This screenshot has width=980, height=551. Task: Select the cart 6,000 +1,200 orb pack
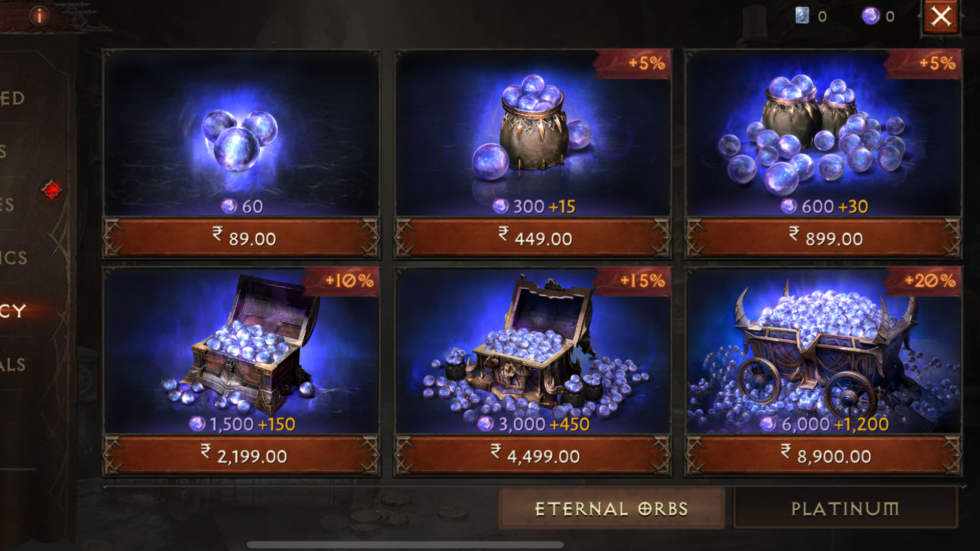(x=823, y=351)
